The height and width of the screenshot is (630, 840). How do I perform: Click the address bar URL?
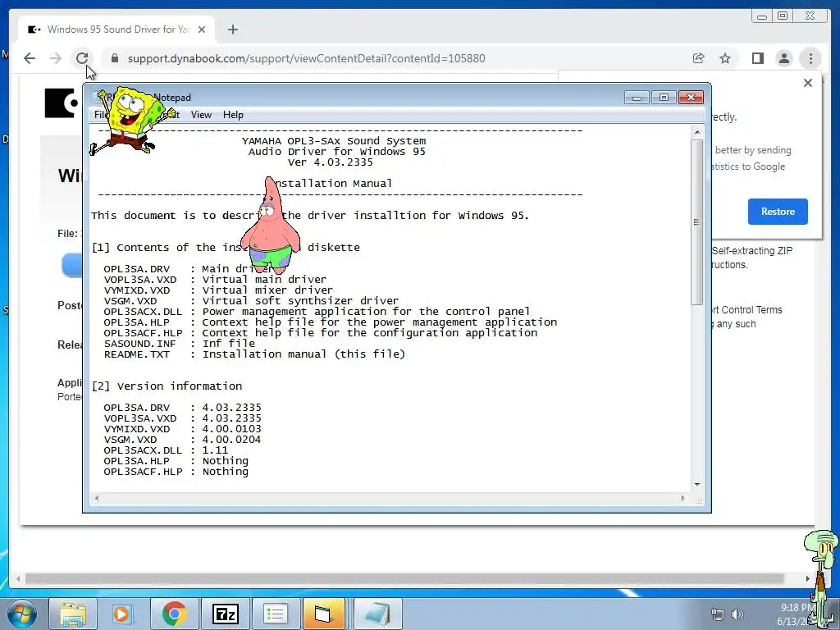pos(307,58)
